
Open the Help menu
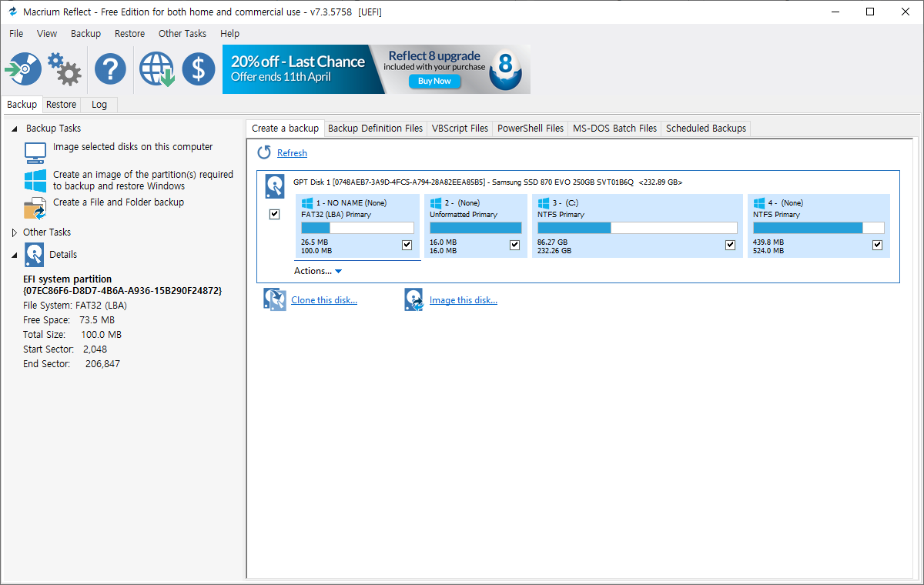click(229, 34)
